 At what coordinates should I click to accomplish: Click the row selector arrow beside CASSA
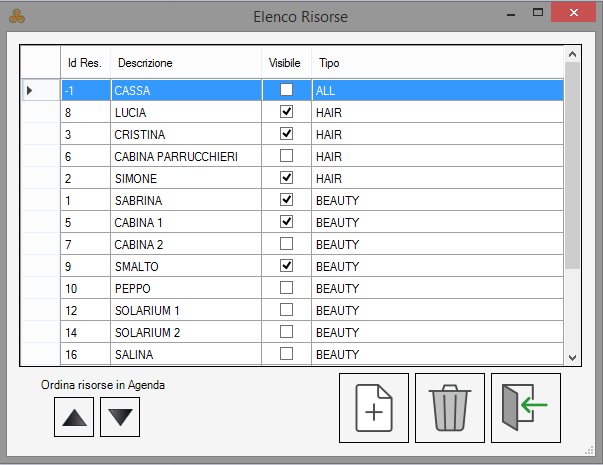coord(30,90)
